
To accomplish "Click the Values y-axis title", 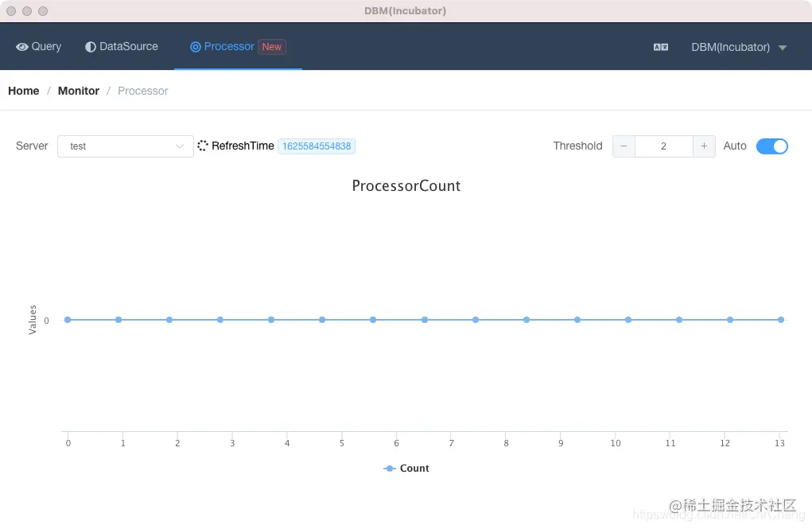I will point(33,320).
